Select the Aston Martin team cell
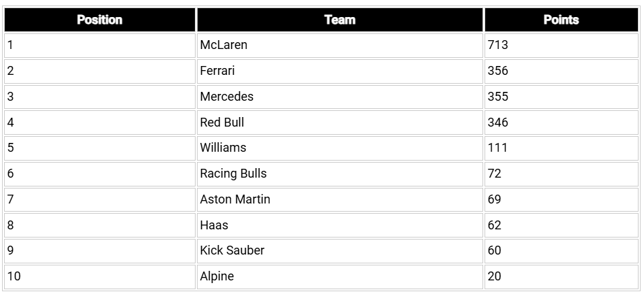The height and width of the screenshot is (294, 644). coord(235,199)
